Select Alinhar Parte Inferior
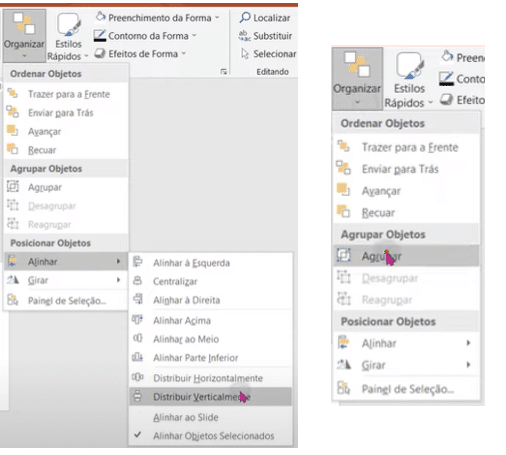 pyautogui.click(x=211, y=358)
